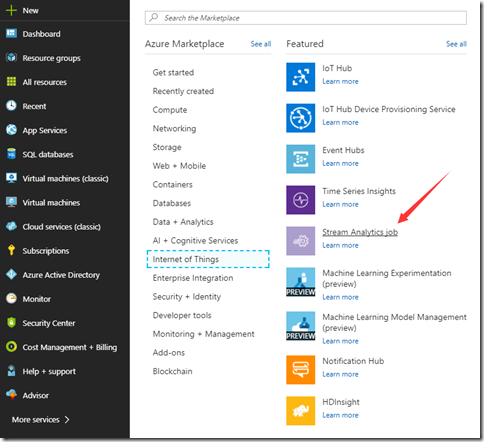Expand More services chevron
The image size is (484, 442).
pyautogui.click(x=67, y=419)
